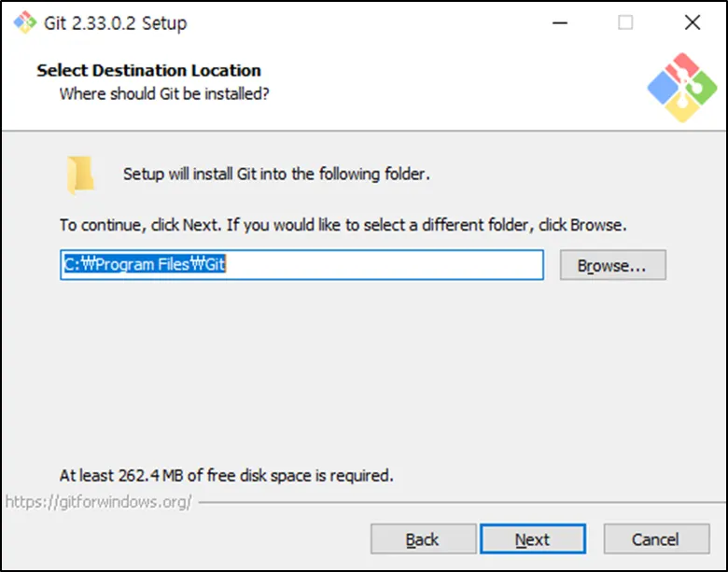This screenshot has height=572, width=728.
Task: Go to the previous step with Back
Action: [423, 539]
